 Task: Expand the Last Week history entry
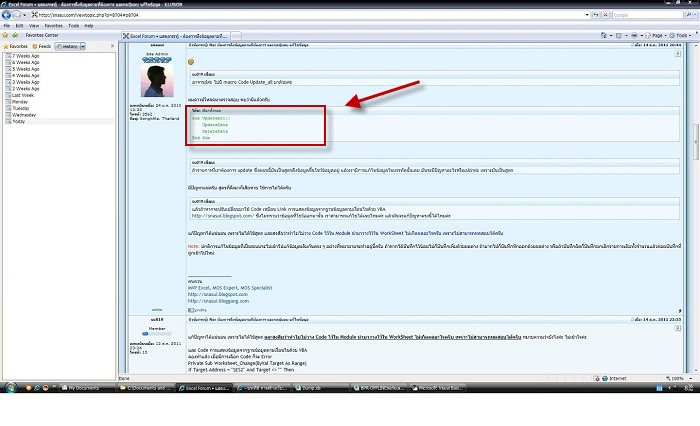point(21,95)
